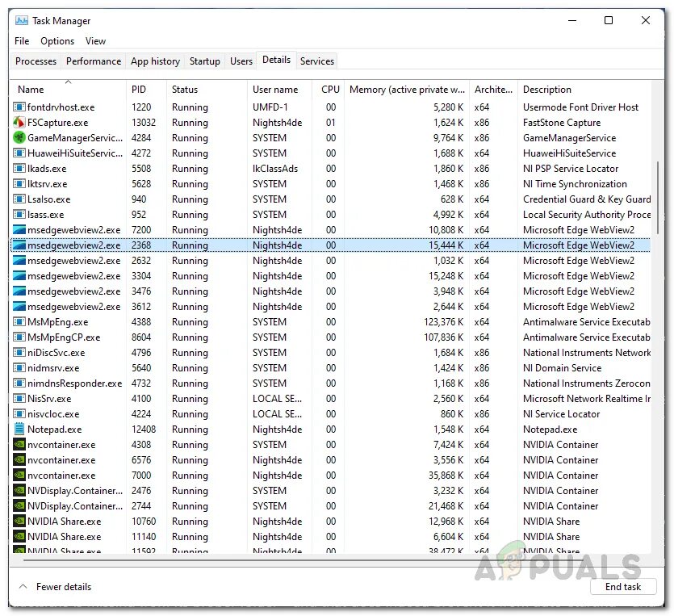Sort by Name column header

pyautogui.click(x=68, y=90)
